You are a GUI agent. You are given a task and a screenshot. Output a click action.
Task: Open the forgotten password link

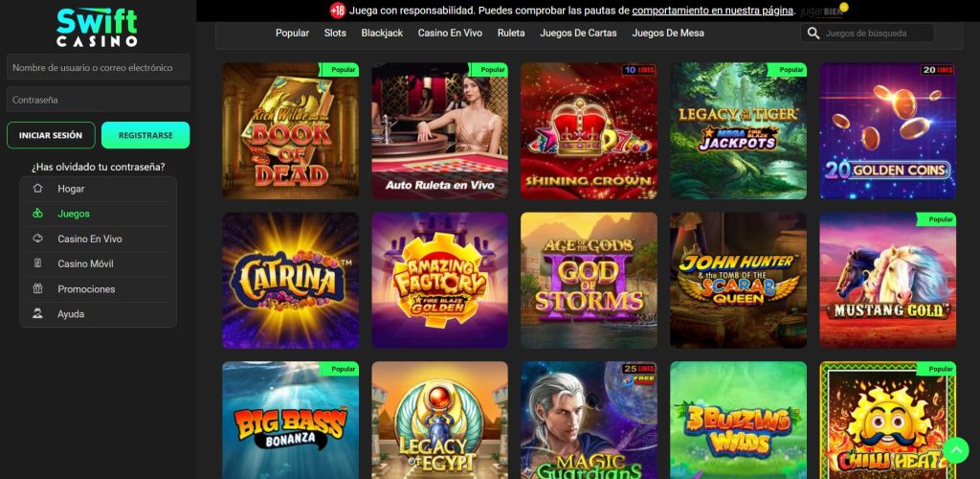pos(99,167)
